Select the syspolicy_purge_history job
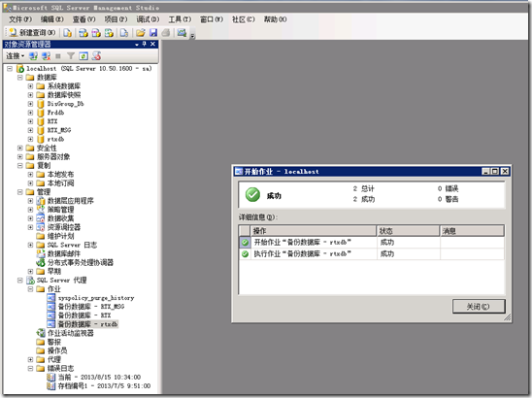532x398 pixels. (x=96, y=298)
